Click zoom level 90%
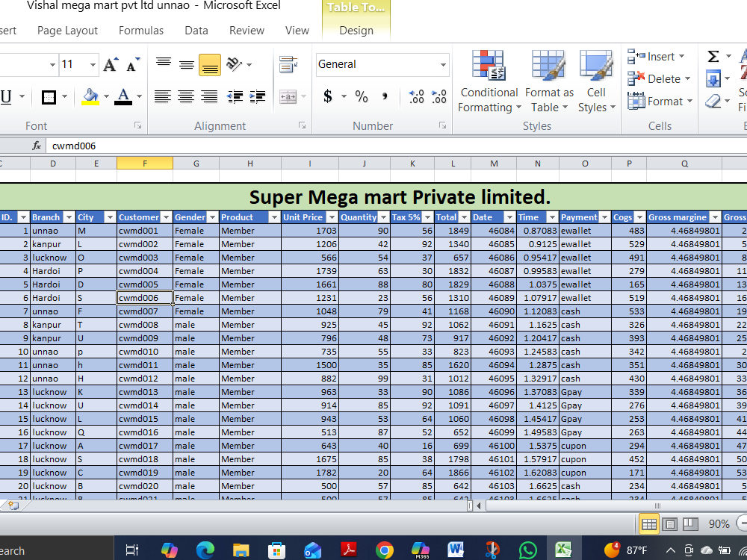The width and height of the screenshot is (747, 560). (719, 524)
